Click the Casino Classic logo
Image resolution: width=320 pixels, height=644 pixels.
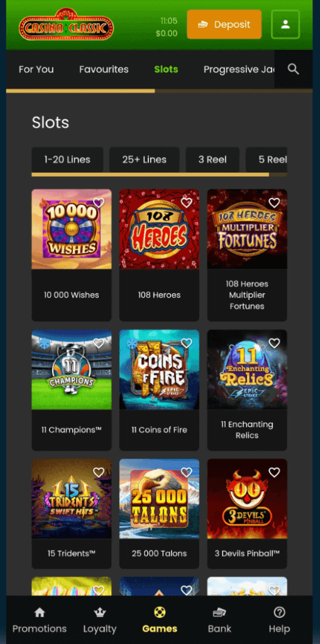pos(66,25)
